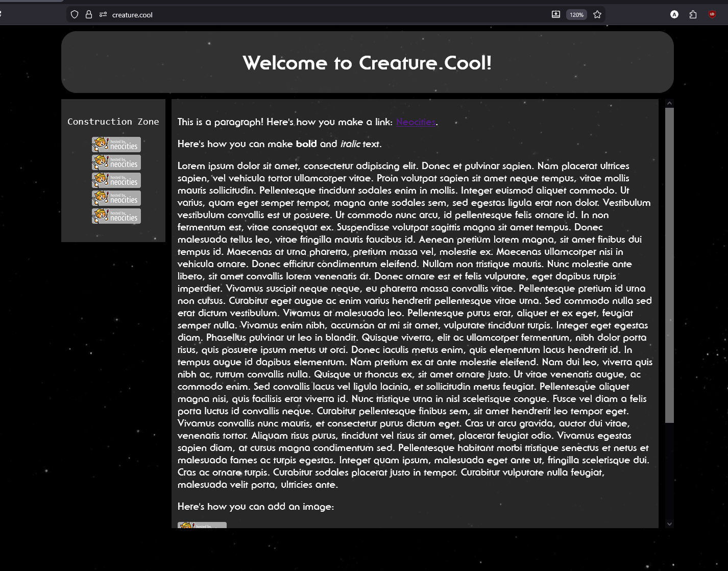Click the install/download page icon in address bar
The image size is (728, 571).
(x=556, y=15)
